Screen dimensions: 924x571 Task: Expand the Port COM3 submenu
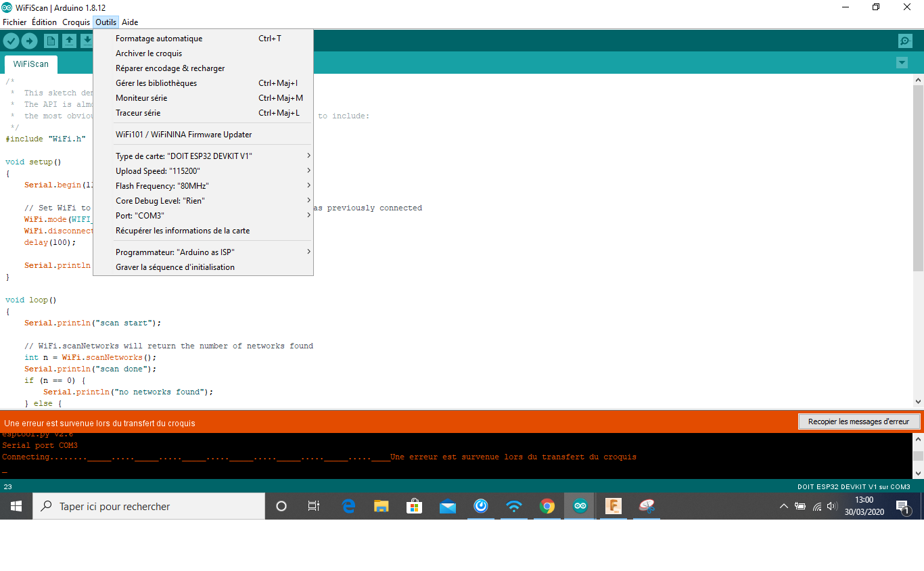click(x=203, y=216)
